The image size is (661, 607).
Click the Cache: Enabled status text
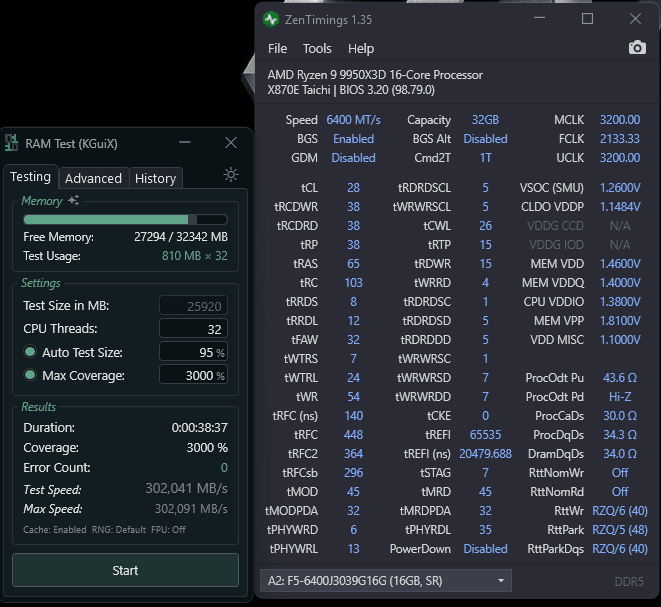point(55,529)
